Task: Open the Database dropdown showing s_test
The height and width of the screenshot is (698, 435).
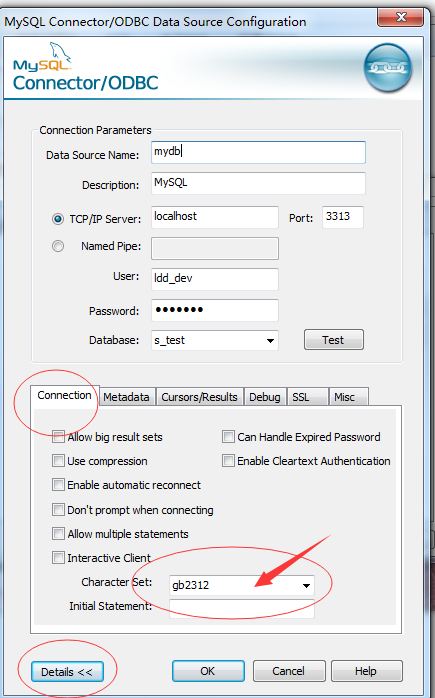Action: 215,341
